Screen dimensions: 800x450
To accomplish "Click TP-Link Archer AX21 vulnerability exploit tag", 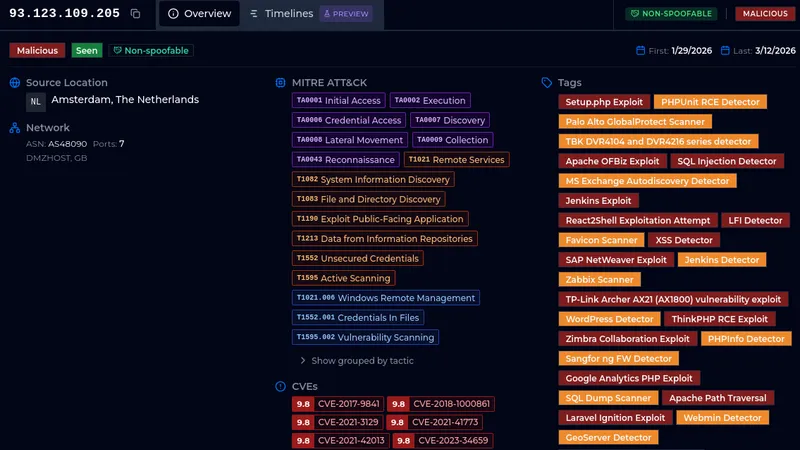I will tap(673, 299).
